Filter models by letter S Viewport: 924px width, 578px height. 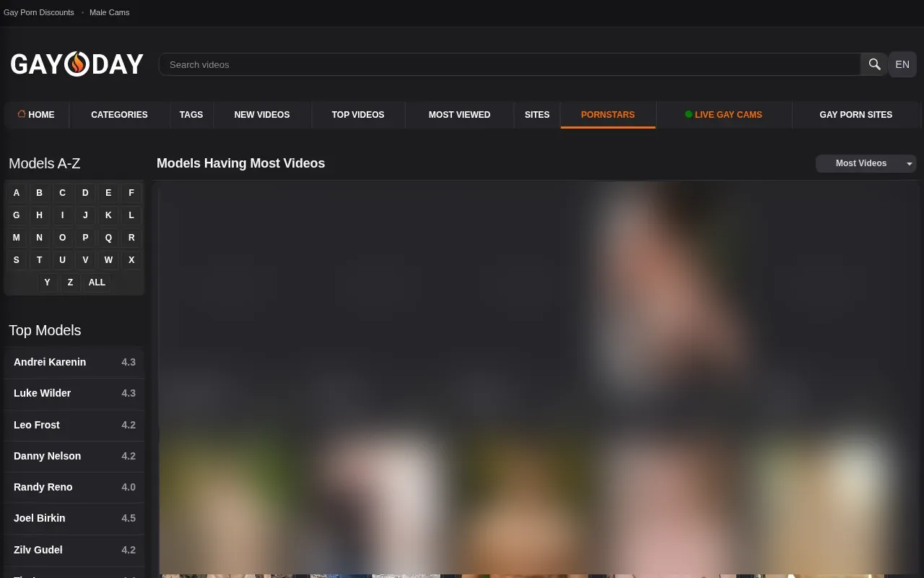[x=17, y=260]
